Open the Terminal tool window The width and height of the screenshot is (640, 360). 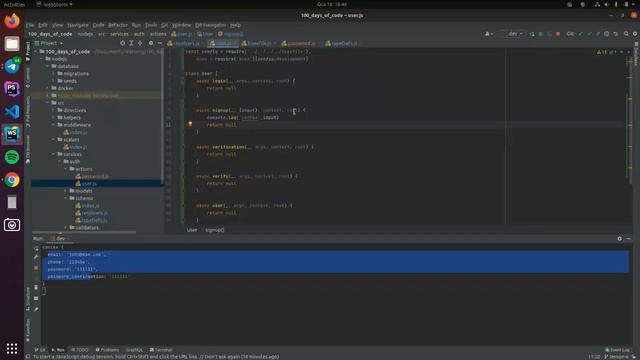click(161, 350)
